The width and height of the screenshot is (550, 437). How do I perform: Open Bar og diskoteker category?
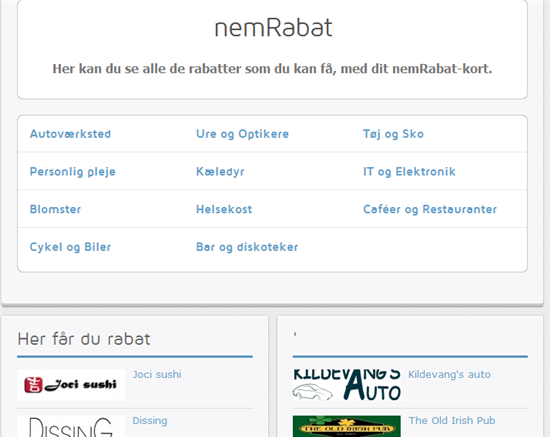(247, 247)
